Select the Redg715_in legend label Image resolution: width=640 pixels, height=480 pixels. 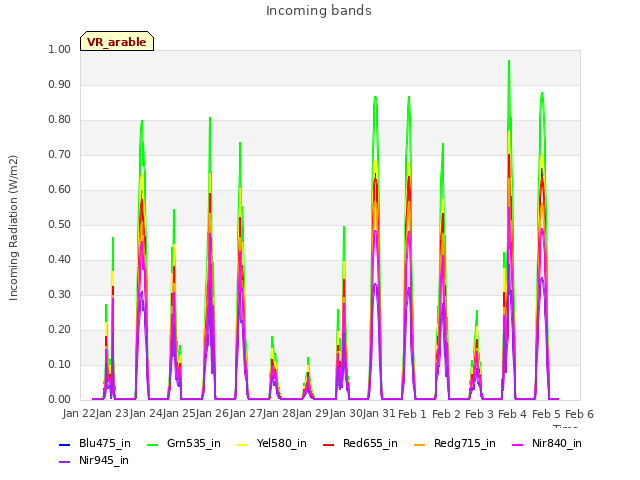(x=465, y=444)
